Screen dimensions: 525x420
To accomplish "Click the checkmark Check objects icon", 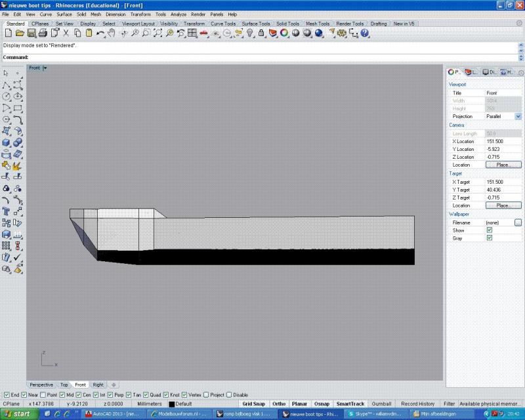I will (18, 257).
